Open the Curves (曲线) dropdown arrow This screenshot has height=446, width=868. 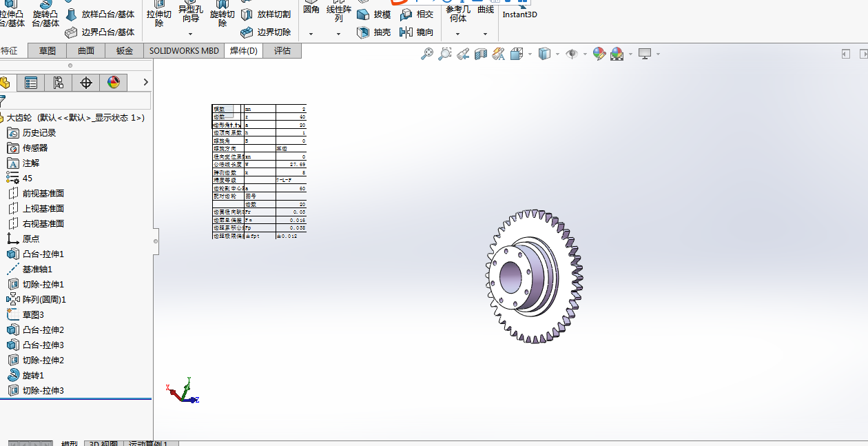(485, 34)
